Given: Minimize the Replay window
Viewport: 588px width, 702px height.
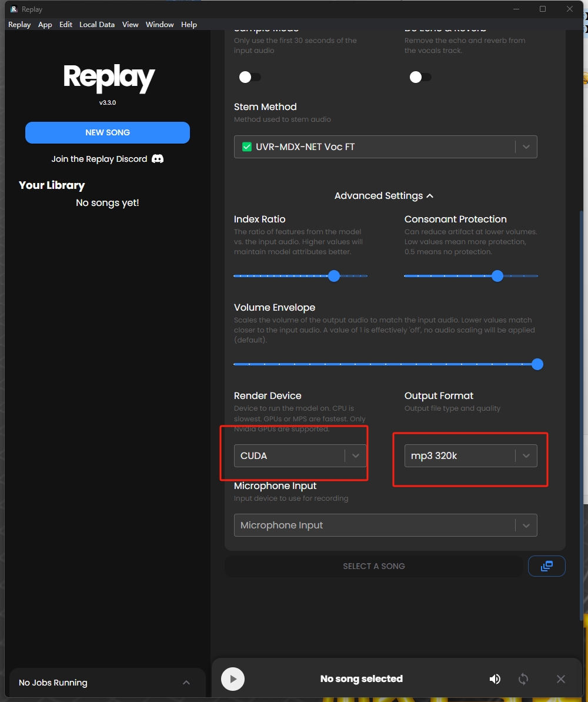Looking at the screenshot, I should coord(516,9).
